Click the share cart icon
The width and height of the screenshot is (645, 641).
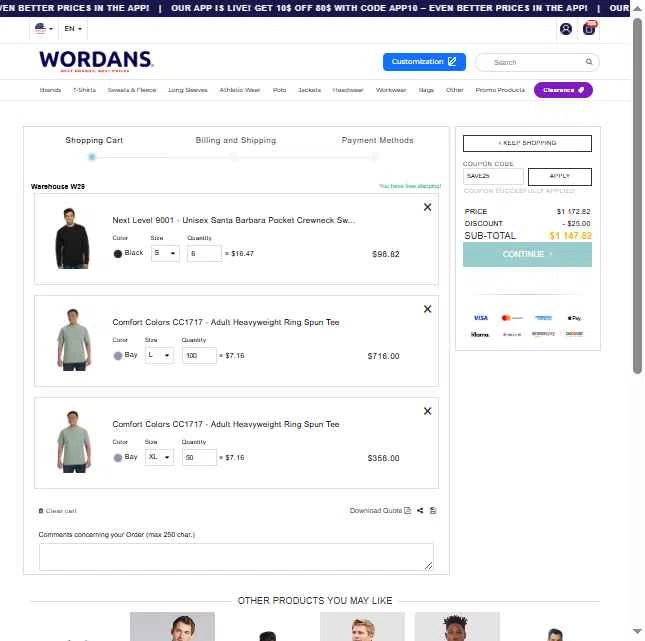420,511
